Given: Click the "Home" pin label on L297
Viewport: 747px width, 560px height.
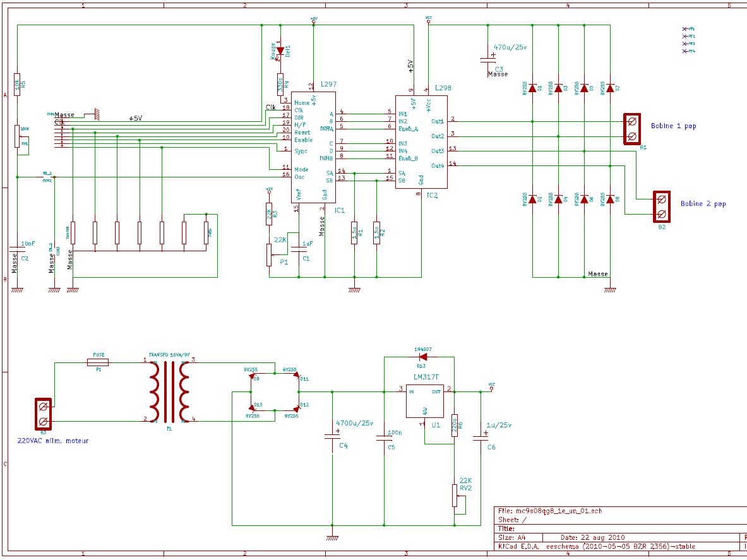Looking at the screenshot, I should pos(302,102).
